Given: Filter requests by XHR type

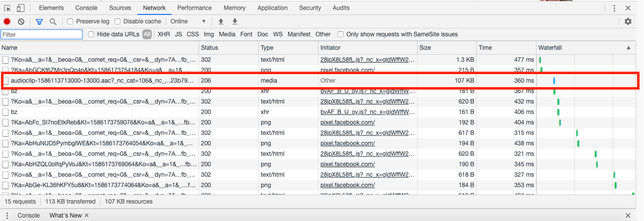Looking at the screenshot, I should 164,34.
